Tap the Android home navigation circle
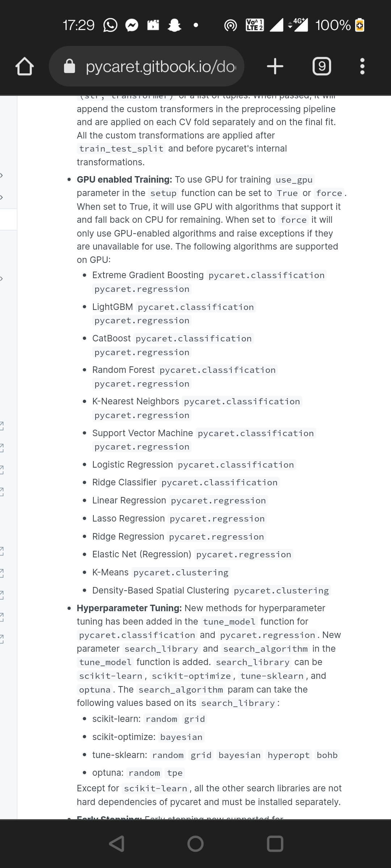Screen dimensions: 391x868 click(195, 844)
